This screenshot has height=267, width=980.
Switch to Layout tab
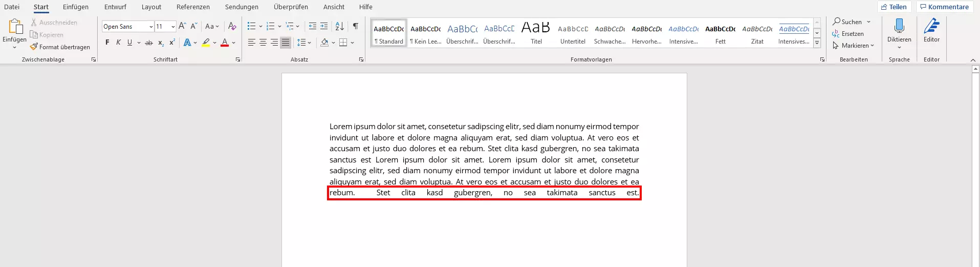pyautogui.click(x=151, y=7)
